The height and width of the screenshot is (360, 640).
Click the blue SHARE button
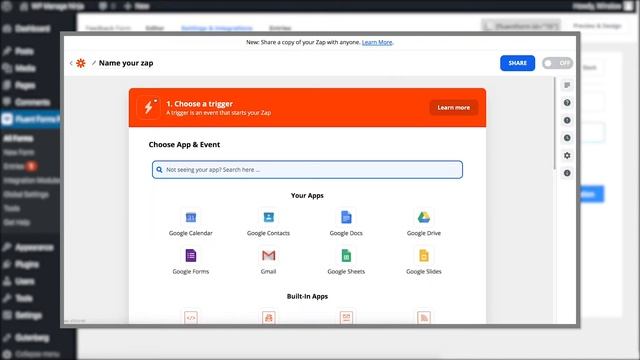(517, 63)
